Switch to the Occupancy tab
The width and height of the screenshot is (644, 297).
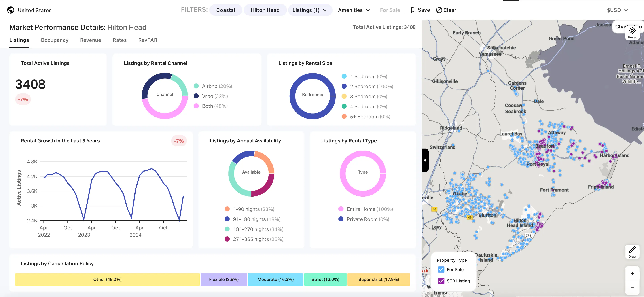click(x=55, y=40)
